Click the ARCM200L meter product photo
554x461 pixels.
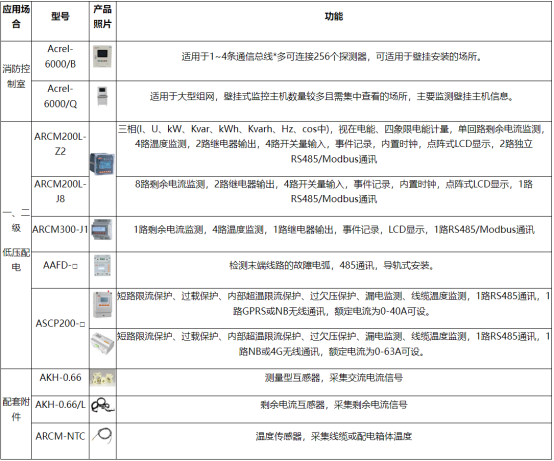pos(102,164)
